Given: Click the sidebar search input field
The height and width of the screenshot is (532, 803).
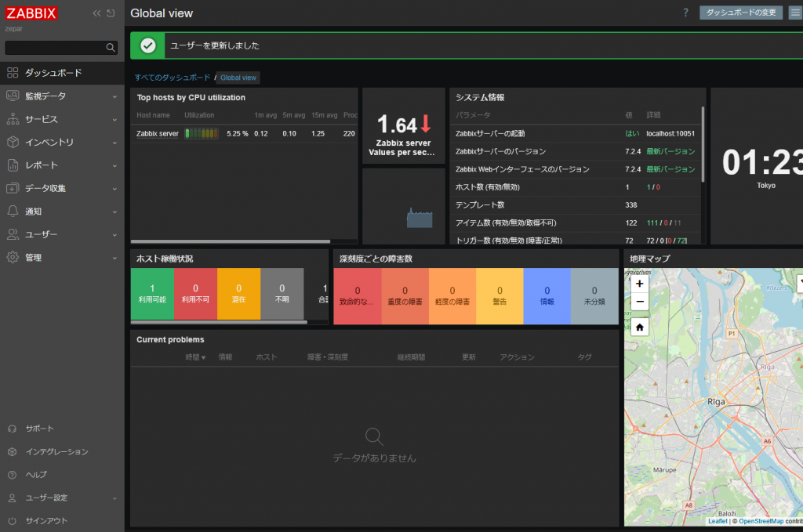Looking at the screenshot, I should (x=56, y=48).
